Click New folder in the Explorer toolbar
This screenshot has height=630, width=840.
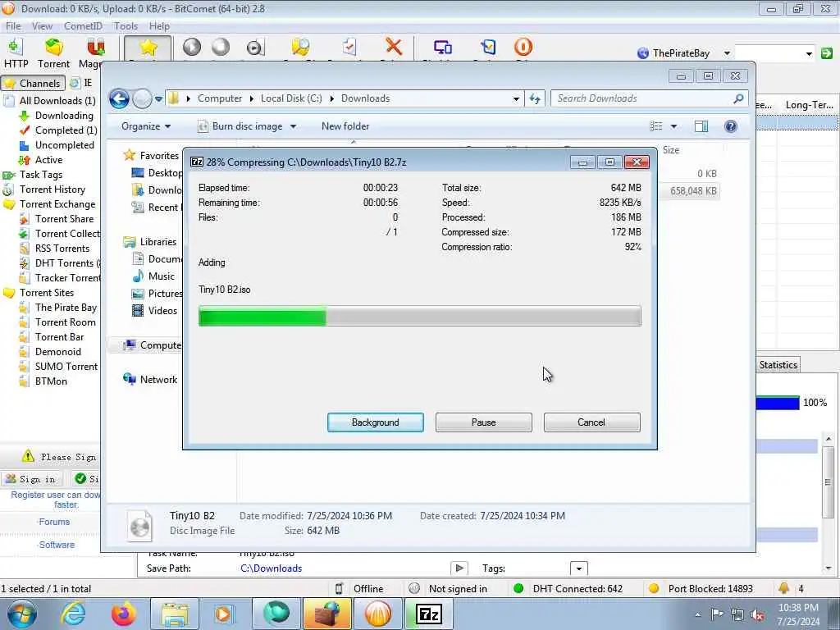(345, 126)
